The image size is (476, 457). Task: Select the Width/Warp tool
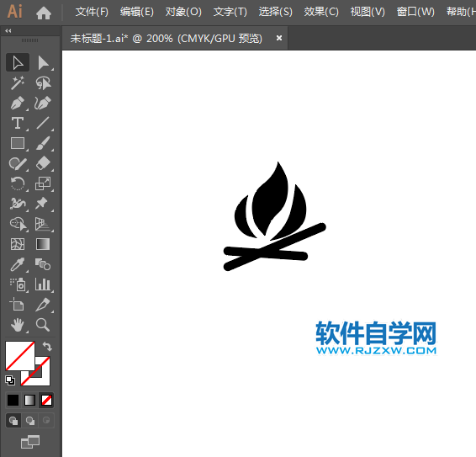pos(18,204)
